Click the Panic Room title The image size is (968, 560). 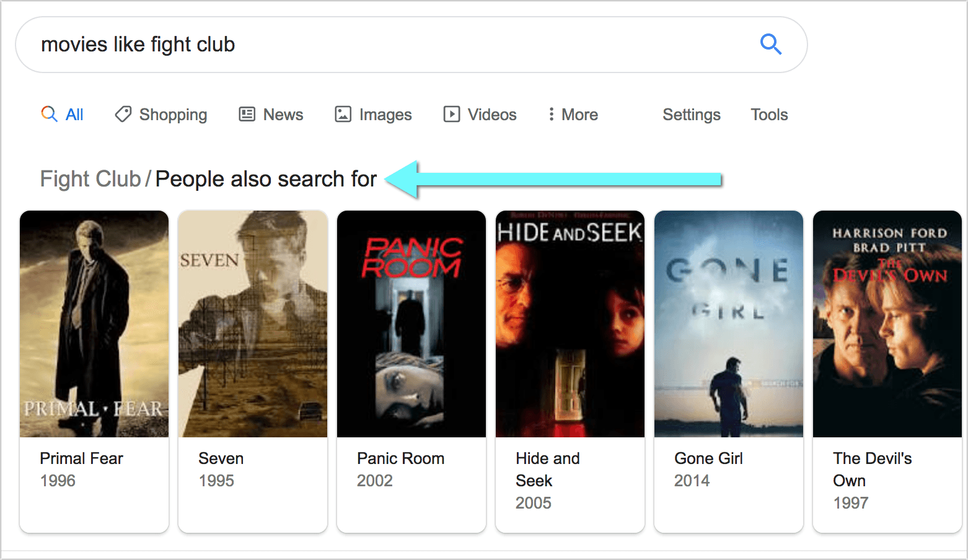[401, 458]
